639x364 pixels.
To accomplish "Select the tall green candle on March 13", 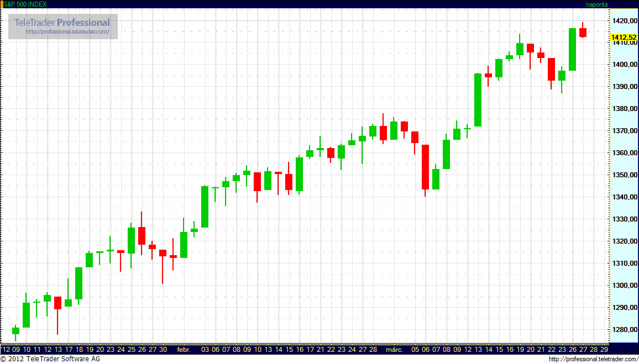I will (x=478, y=99).
